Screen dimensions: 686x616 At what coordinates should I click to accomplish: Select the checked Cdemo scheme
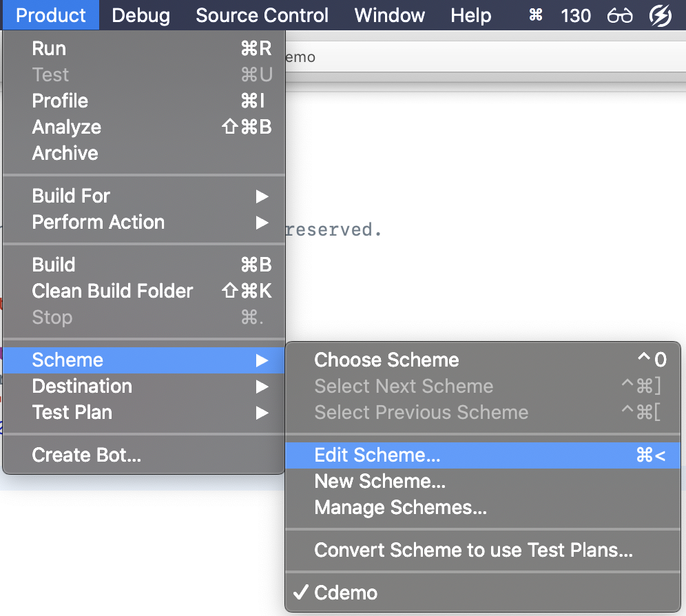click(346, 593)
